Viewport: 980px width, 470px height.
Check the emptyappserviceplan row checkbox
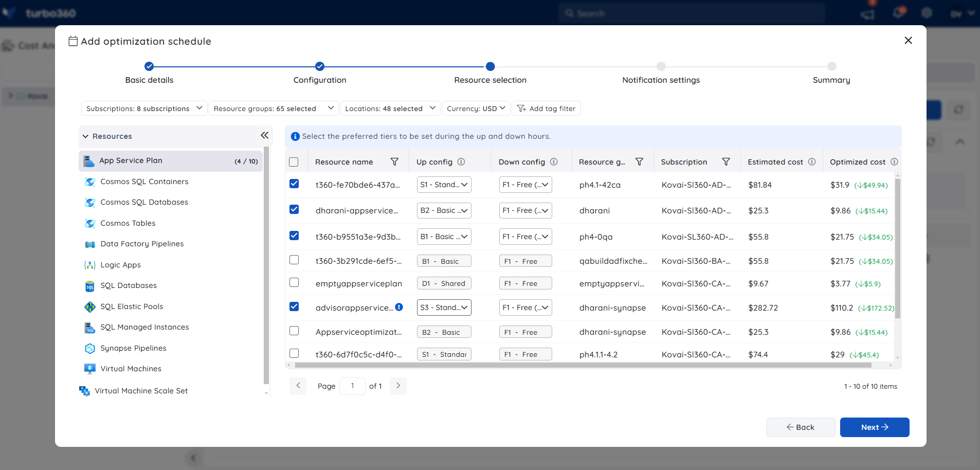[x=294, y=282]
